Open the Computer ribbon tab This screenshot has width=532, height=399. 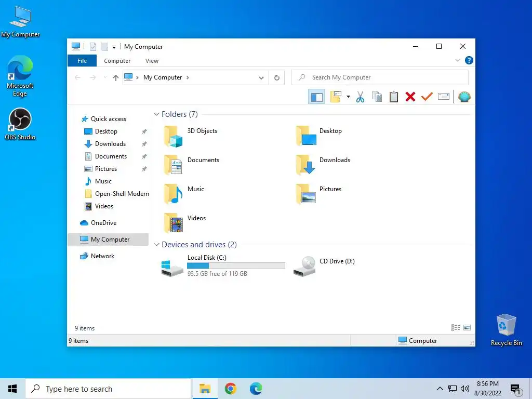(117, 61)
